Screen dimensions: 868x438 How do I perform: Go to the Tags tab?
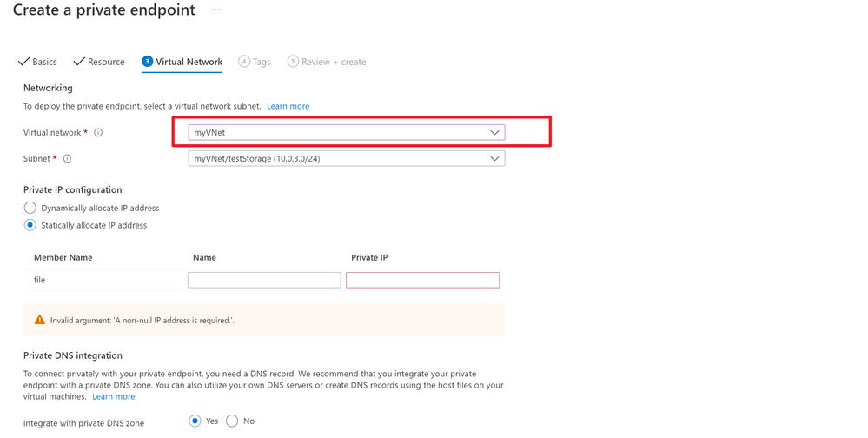tap(262, 62)
